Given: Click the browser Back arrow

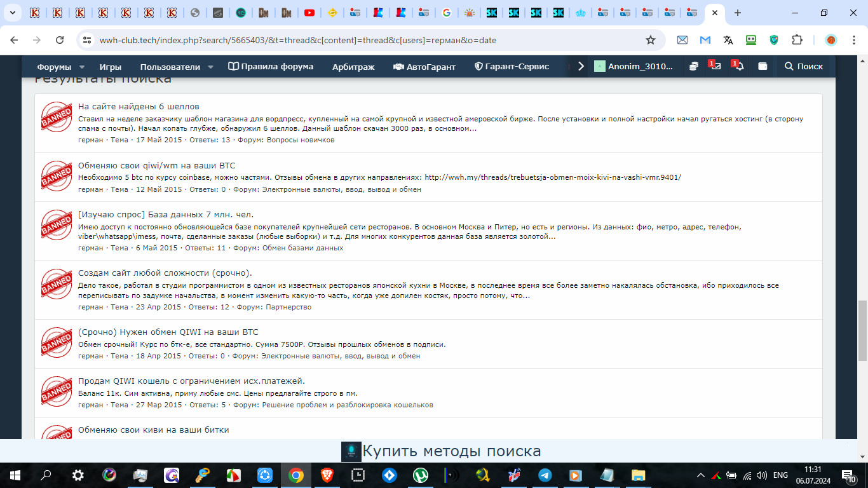Looking at the screenshot, I should pos(14,40).
